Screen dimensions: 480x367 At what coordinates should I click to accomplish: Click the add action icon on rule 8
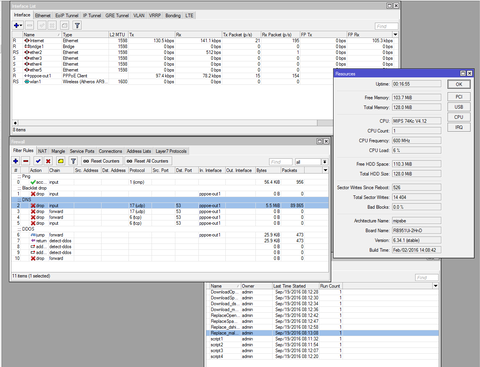click(x=33, y=247)
